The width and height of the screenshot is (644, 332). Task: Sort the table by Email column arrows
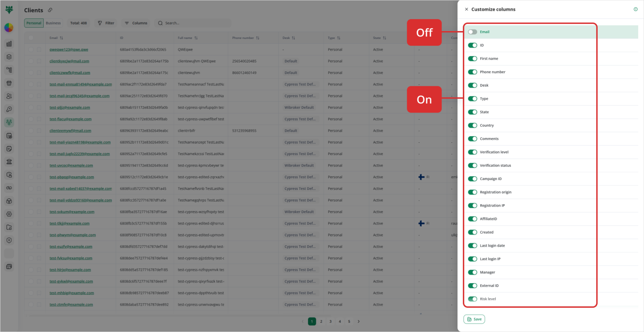(x=61, y=38)
